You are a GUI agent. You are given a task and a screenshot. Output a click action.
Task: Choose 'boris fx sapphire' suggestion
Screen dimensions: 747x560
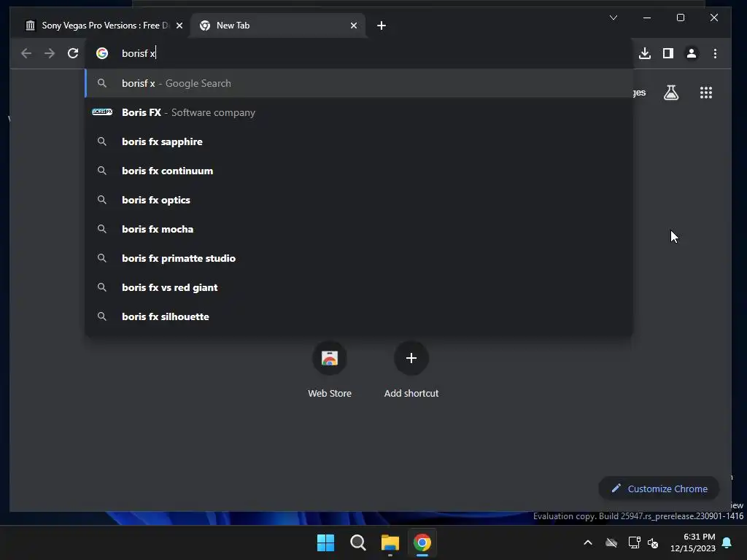point(359,141)
